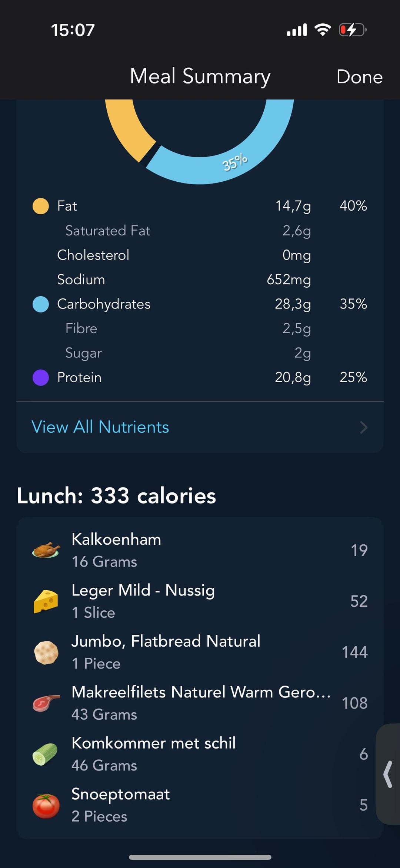Tap the meat icon beside Makreelfilets
This screenshot has width=400, height=868.
click(46, 703)
